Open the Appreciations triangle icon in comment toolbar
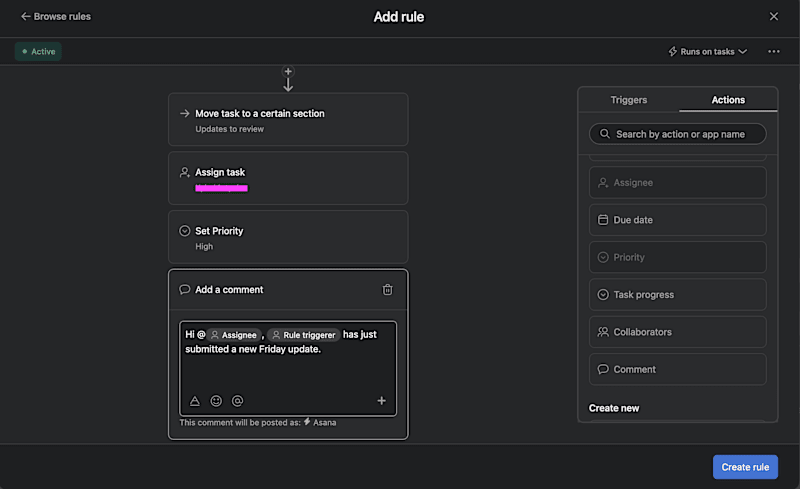Viewport: 800px width, 489px height. 194,401
